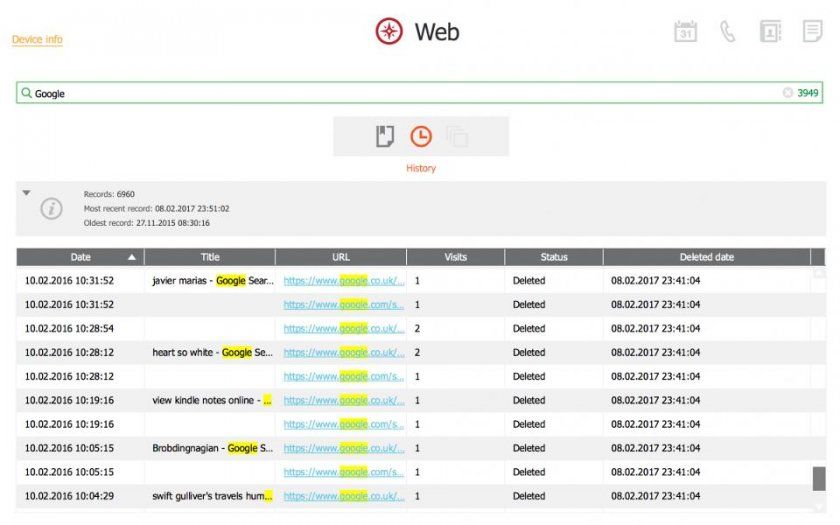840x525 pixels.
Task: Click into the Google search input field
Action: pyautogui.click(x=400, y=93)
